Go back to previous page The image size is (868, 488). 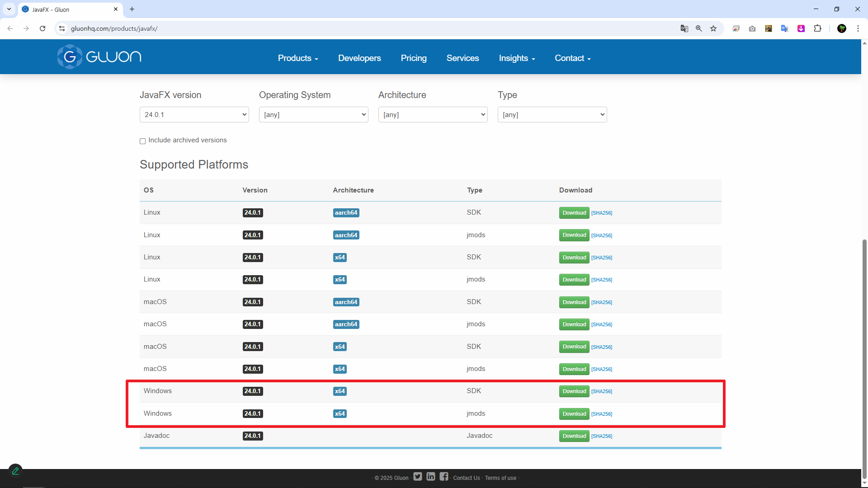(10, 28)
